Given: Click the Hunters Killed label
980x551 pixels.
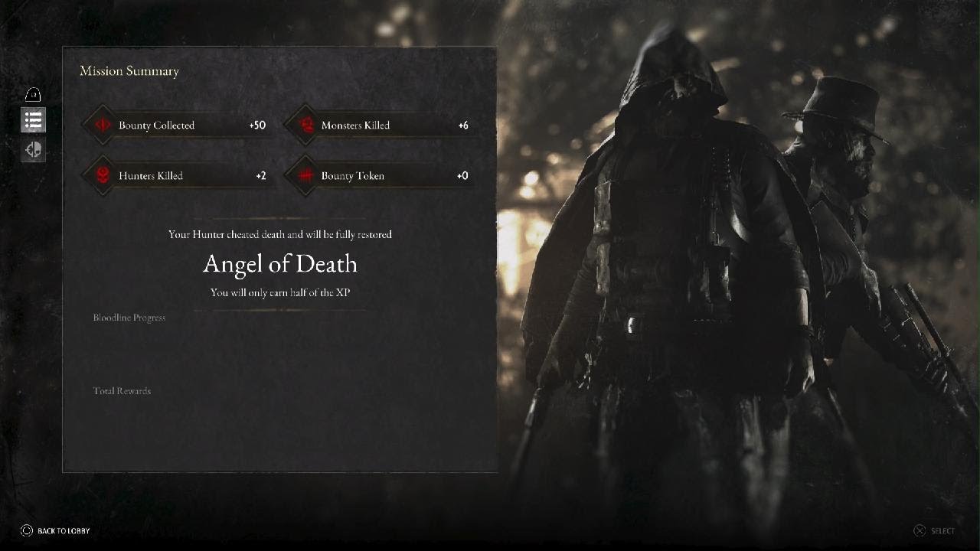Looking at the screenshot, I should [151, 176].
